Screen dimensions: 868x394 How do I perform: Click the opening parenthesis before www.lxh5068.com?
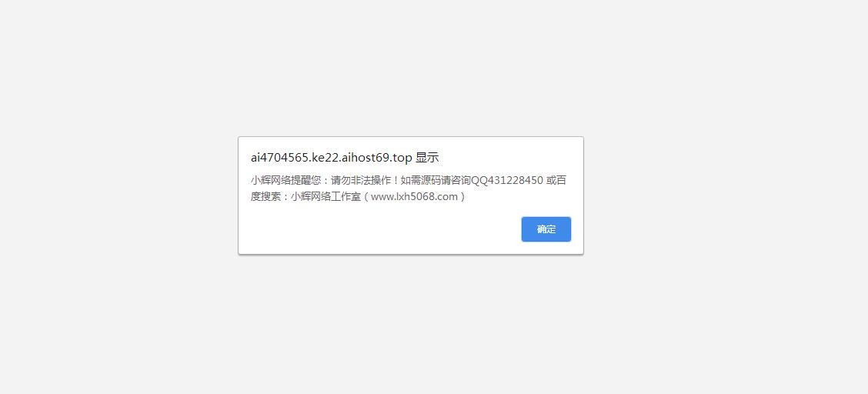(366, 196)
